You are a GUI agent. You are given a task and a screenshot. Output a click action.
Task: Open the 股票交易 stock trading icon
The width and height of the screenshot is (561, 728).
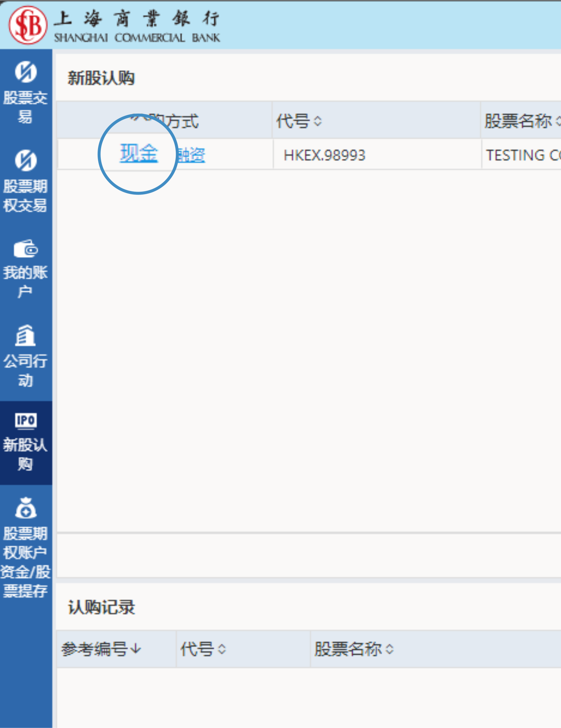click(26, 72)
